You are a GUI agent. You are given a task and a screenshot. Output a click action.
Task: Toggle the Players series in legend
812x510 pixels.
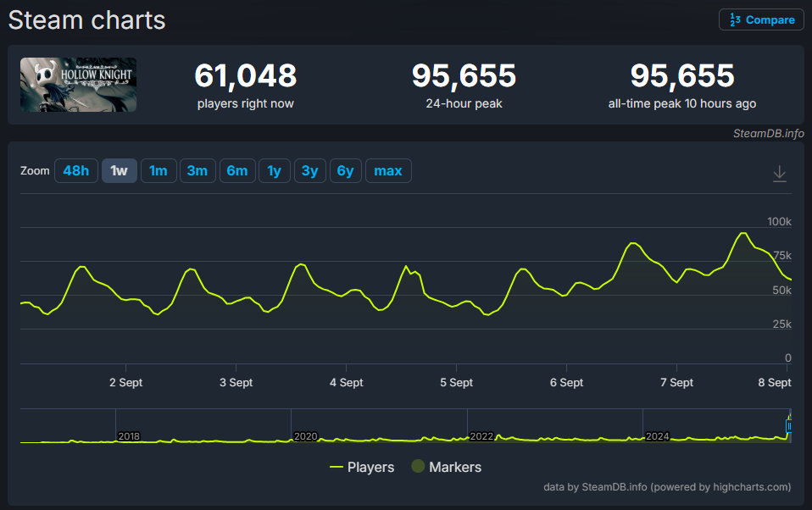click(362, 467)
